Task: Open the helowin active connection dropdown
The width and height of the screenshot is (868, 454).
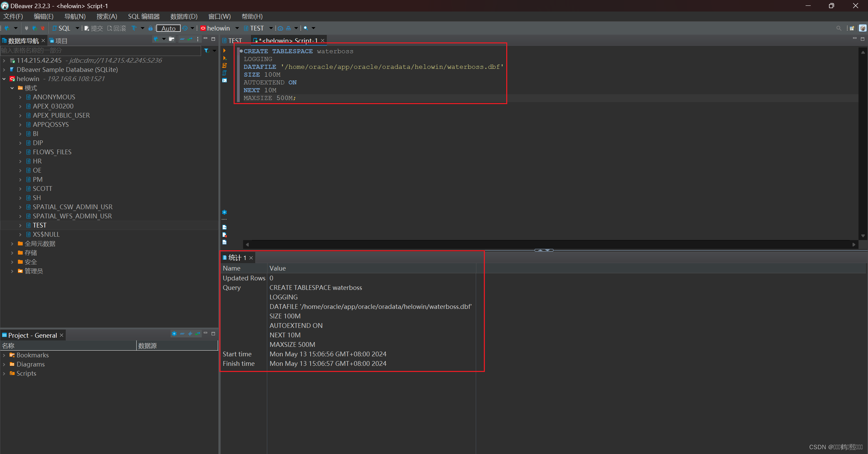Action: [219, 28]
